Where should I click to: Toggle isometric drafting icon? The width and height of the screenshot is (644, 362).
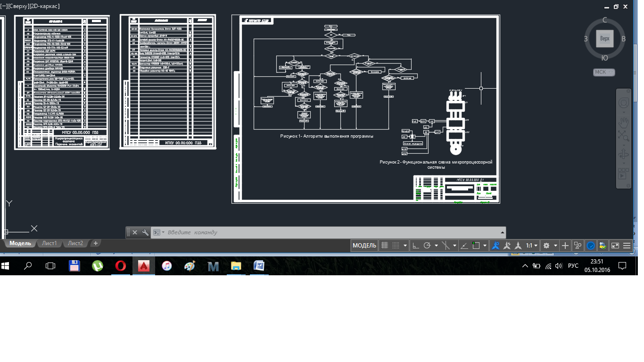pyautogui.click(x=446, y=246)
